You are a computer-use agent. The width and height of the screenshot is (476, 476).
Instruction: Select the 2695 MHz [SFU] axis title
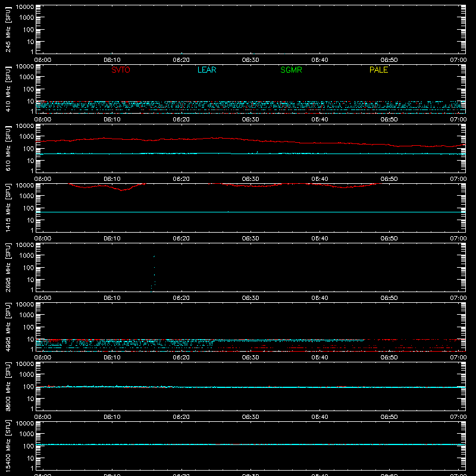[x=8, y=267]
